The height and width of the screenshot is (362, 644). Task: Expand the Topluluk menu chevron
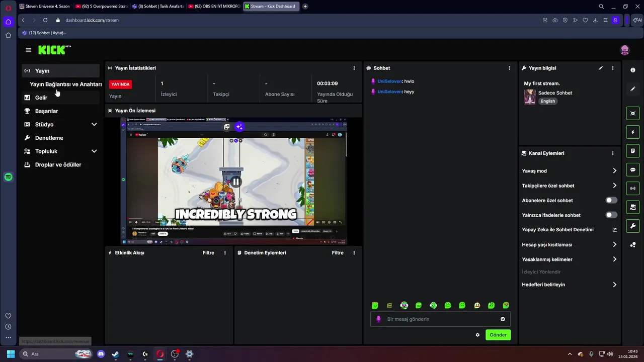point(94,151)
